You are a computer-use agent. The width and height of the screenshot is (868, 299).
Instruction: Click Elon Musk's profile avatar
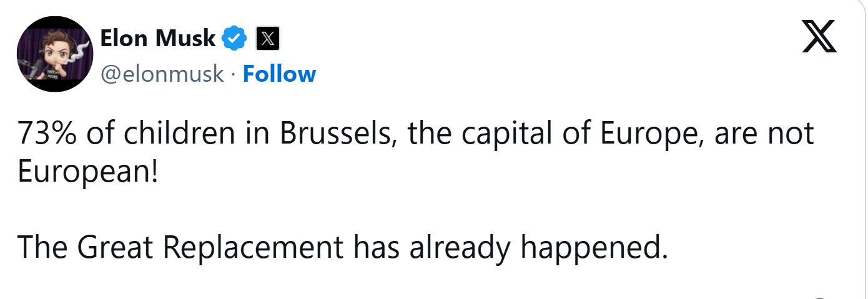(x=54, y=54)
